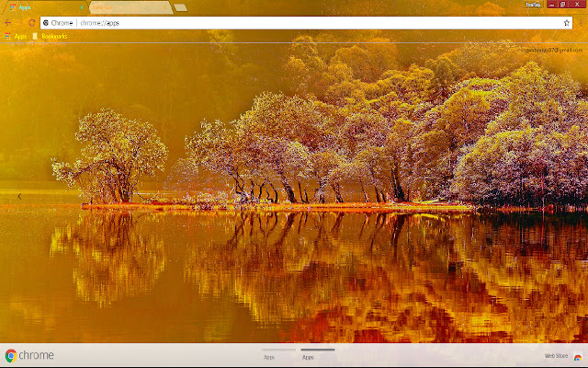This screenshot has width=588, height=368.
Task: Open a new tab with the new-tab button
Action: pyautogui.click(x=181, y=7)
